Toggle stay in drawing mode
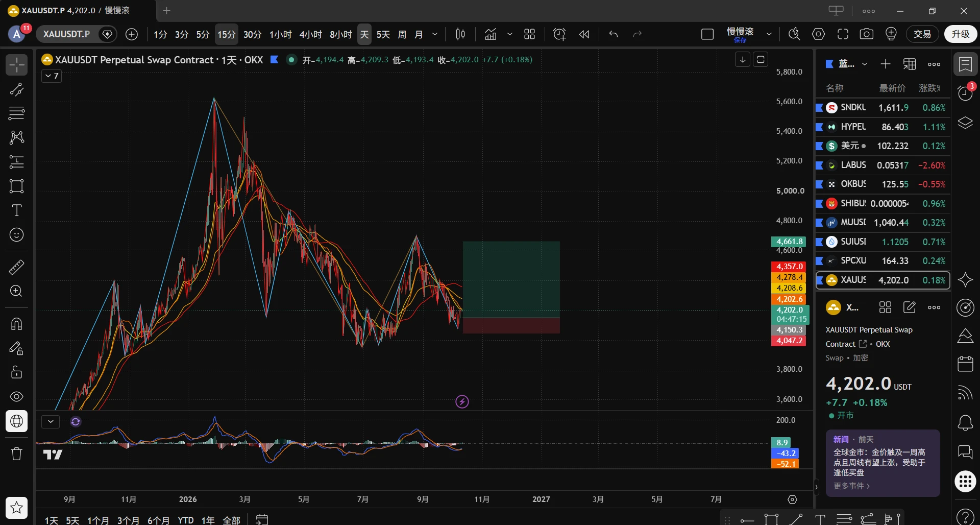The height and width of the screenshot is (525, 980). pos(17,348)
